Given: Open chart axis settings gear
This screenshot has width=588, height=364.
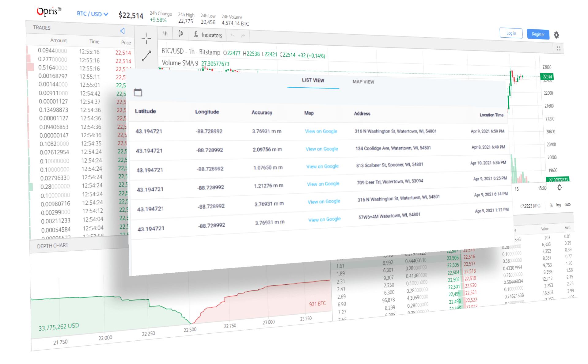Looking at the screenshot, I should 560,188.
